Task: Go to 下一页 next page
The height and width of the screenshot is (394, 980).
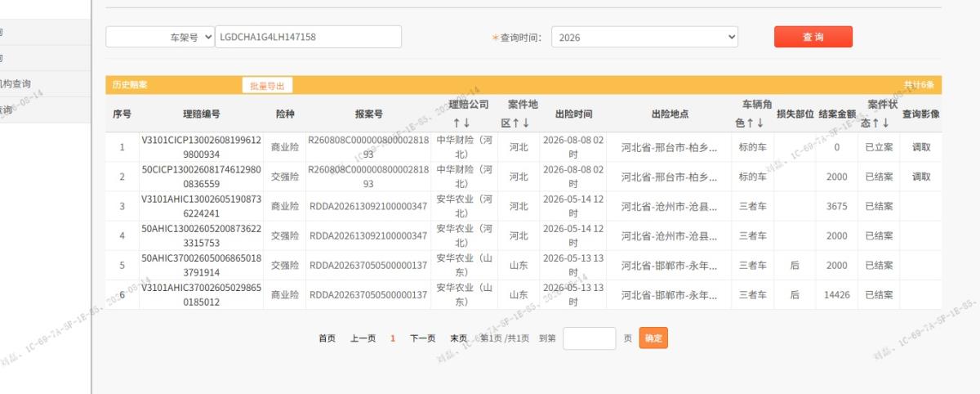Action: [x=422, y=338]
